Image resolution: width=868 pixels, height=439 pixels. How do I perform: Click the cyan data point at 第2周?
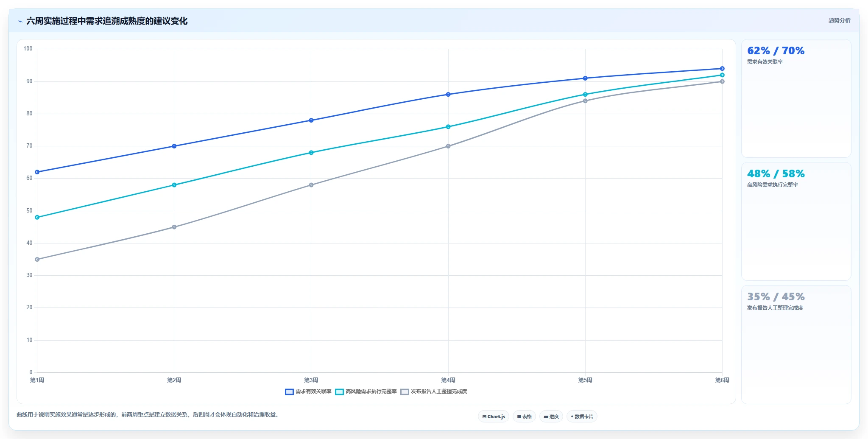pos(174,185)
